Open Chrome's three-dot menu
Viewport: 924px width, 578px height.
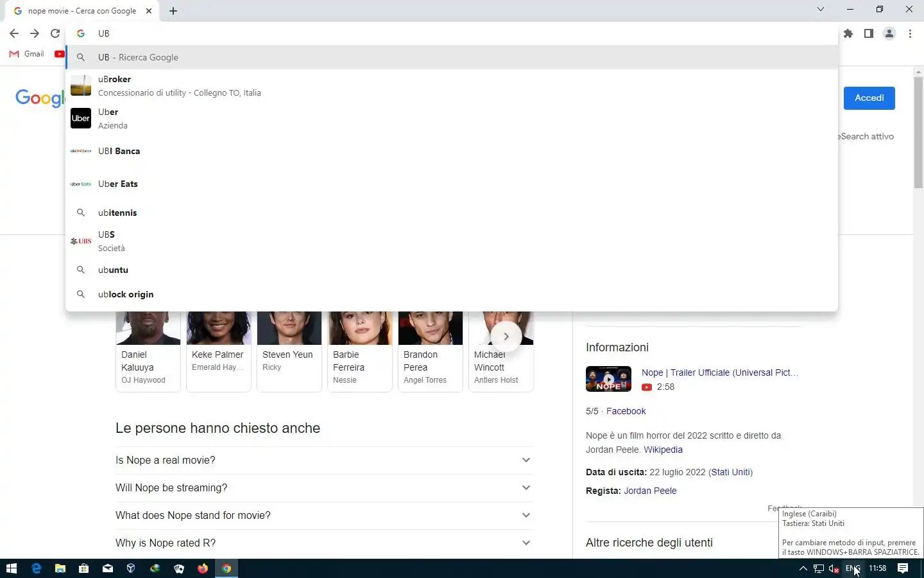pyautogui.click(x=910, y=33)
